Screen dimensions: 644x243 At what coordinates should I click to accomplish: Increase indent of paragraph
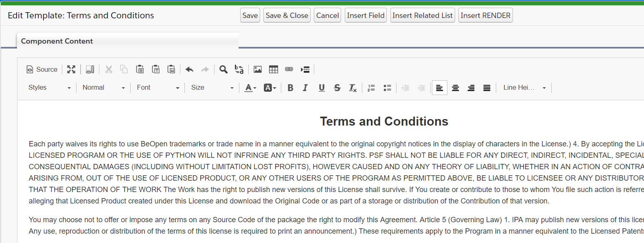point(421,88)
